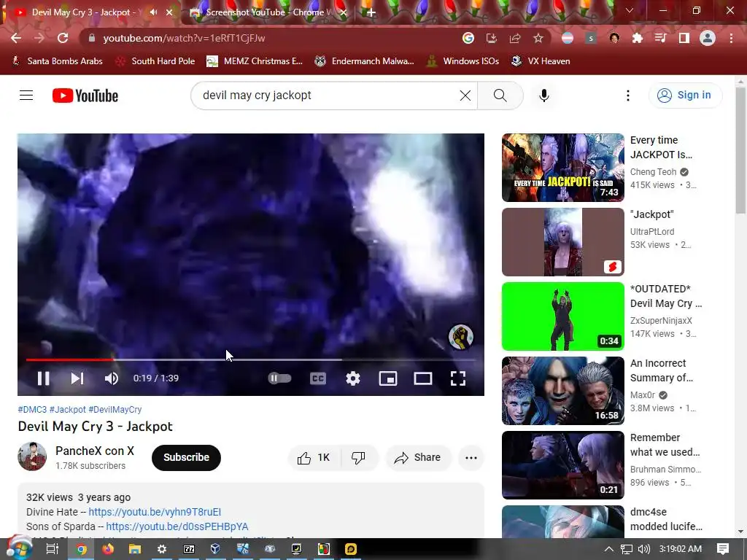Open Firefox from the taskbar
This screenshot has height=560, width=747.
(108, 549)
